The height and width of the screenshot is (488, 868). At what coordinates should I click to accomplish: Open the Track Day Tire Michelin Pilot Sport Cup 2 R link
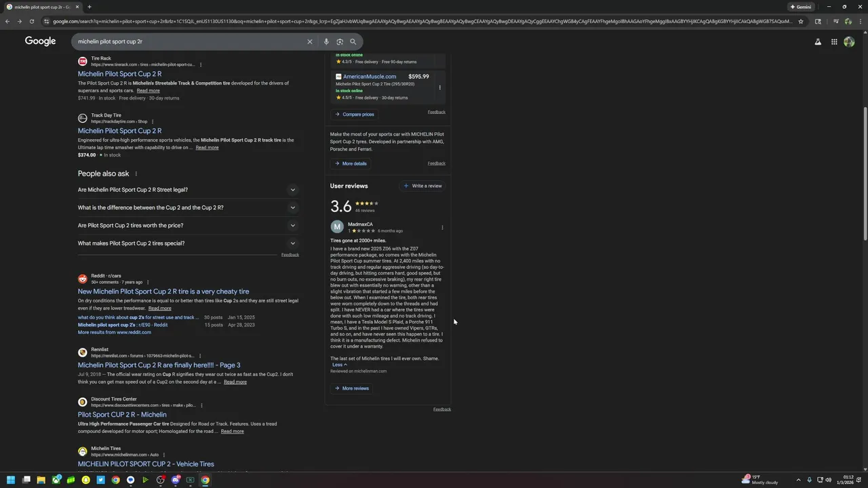coord(119,131)
